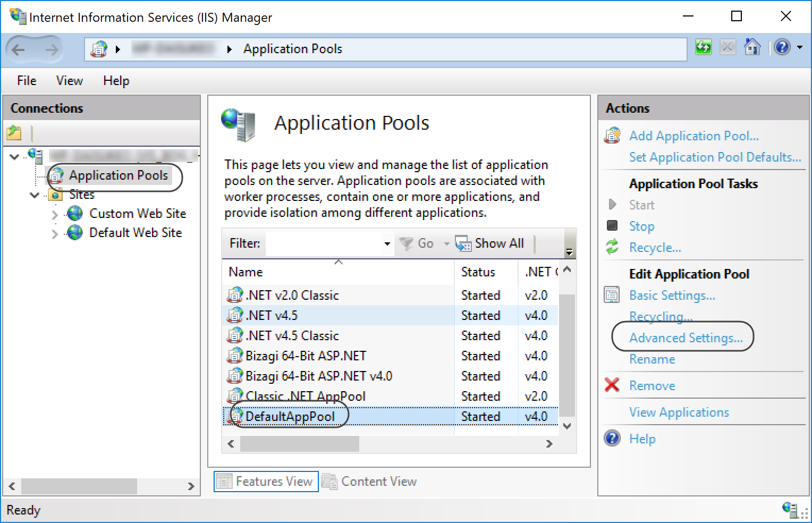The width and height of the screenshot is (812, 523).
Task: Click the Recycling link
Action: [661, 317]
